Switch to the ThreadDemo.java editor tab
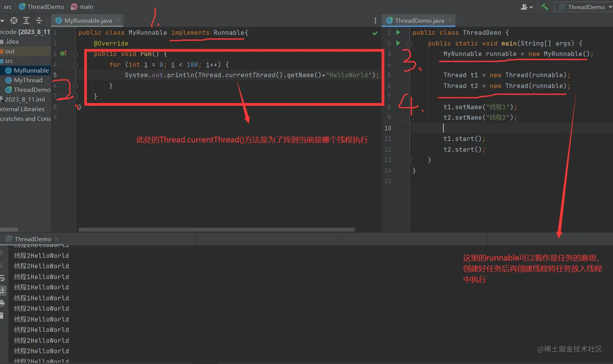This screenshot has width=613, height=364. [x=419, y=20]
